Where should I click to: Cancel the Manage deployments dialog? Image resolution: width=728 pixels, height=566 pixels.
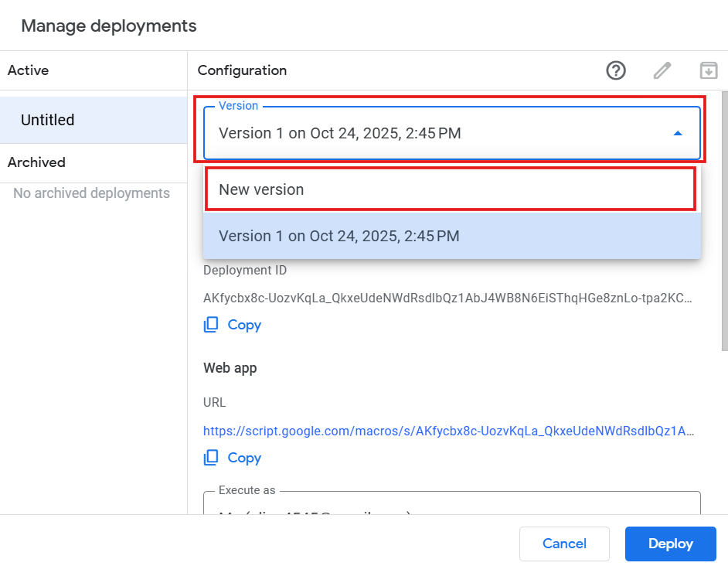coord(564,544)
